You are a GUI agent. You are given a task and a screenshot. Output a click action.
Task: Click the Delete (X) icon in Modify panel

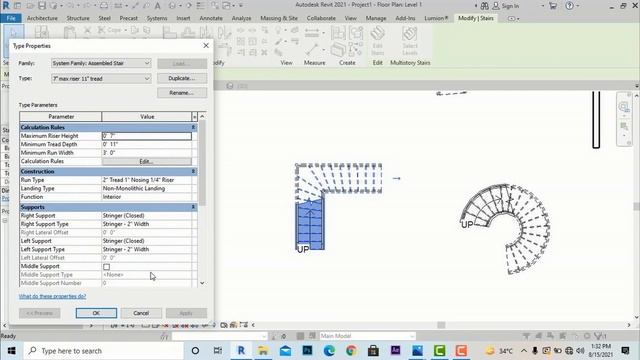(x=264, y=52)
